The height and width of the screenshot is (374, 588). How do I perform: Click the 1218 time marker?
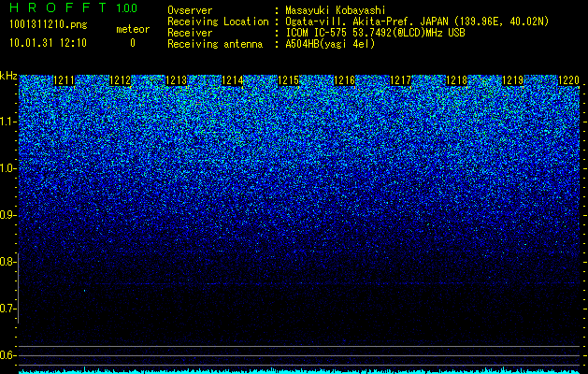click(x=457, y=80)
